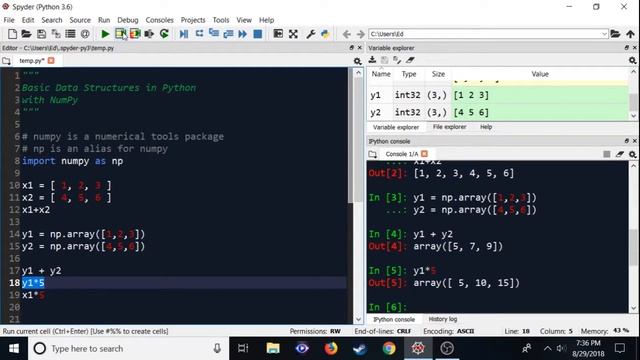Close Console 1/A tab
This screenshot has width=640, height=360.
point(424,153)
